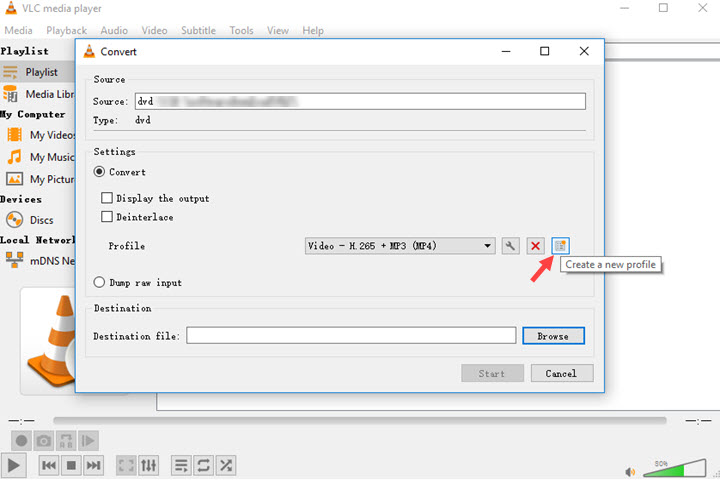Adjust the volume slider
The height and width of the screenshot is (480, 720).
coord(674,469)
